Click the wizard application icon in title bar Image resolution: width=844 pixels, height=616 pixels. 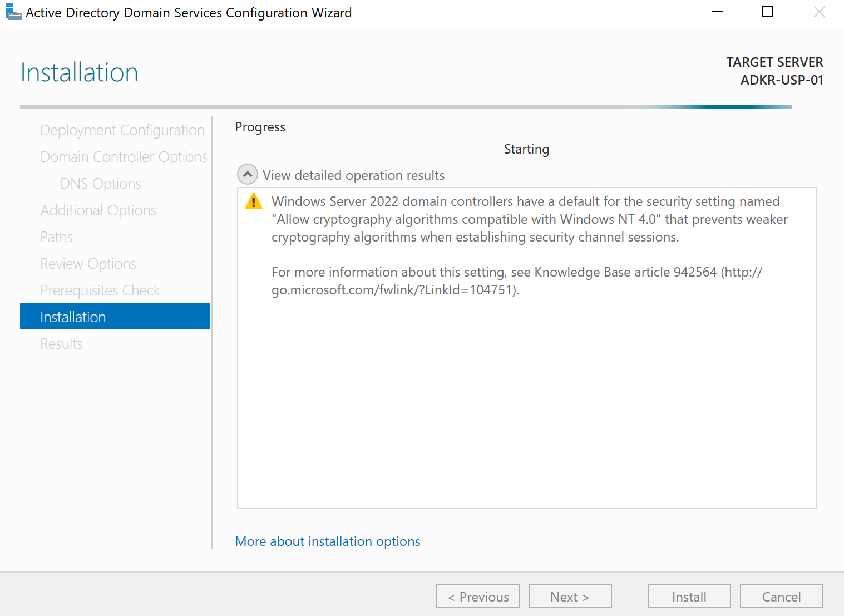pyautogui.click(x=13, y=12)
